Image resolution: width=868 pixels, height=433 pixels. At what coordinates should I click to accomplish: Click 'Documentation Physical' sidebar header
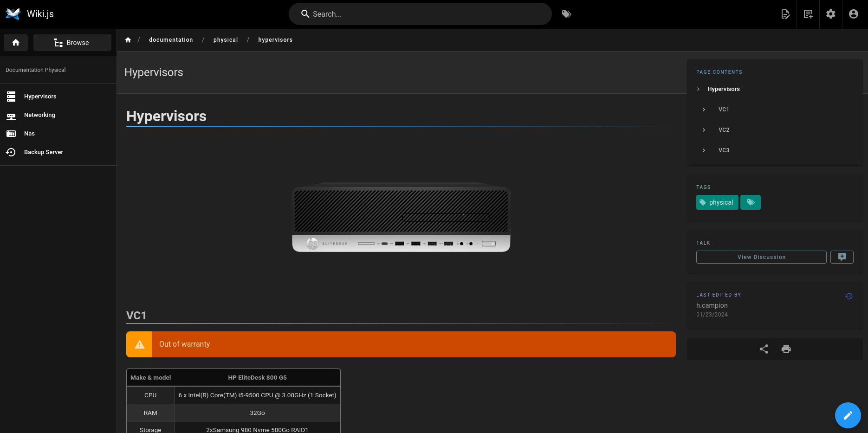pyautogui.click(x=36, y=70)
